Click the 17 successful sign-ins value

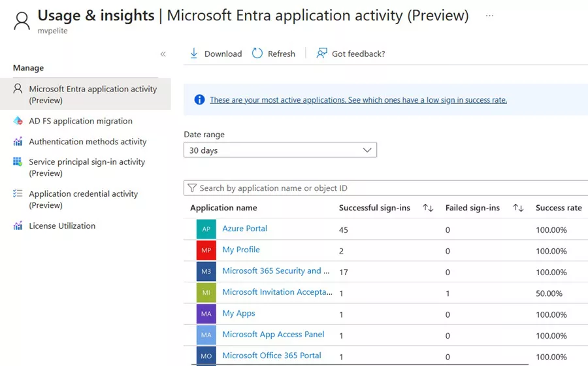tap(344, 273)
